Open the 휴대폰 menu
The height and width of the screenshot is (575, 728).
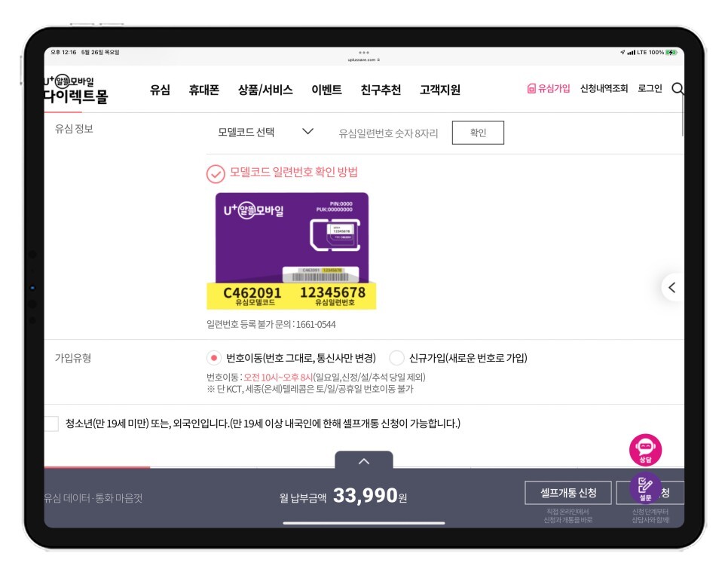(x=203, y=90)
